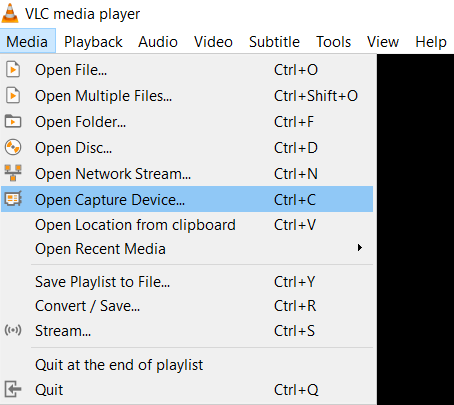Image resolution: width=454 pixels, height=405 pixels.
Task: Click the Open Network Stream icon
Action: tap(13, 173)
